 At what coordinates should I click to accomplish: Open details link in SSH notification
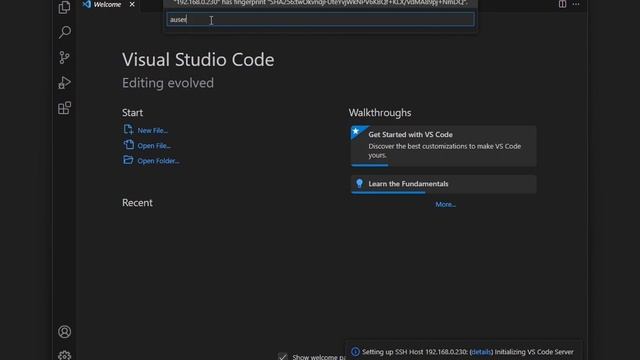[481, 352]
